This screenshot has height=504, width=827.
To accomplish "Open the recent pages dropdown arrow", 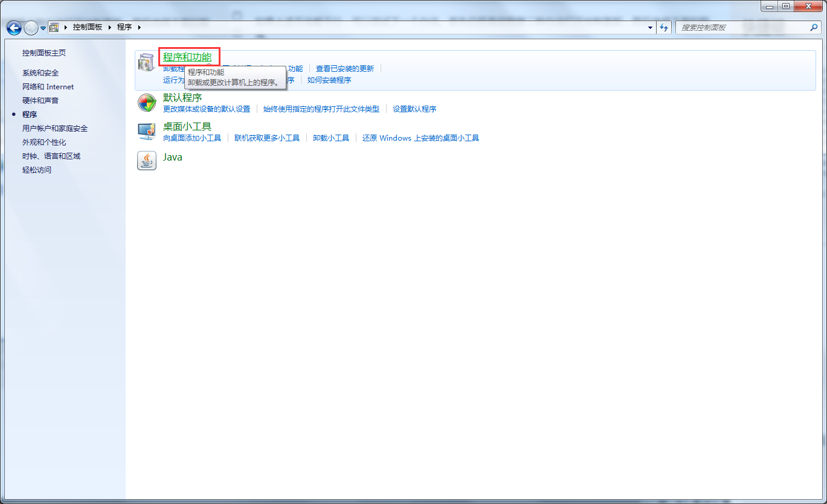I will click(43, 28).
